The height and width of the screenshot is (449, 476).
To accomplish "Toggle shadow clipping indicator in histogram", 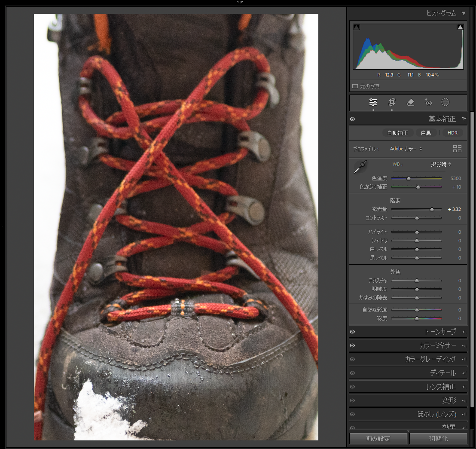I will pos(356,27).
